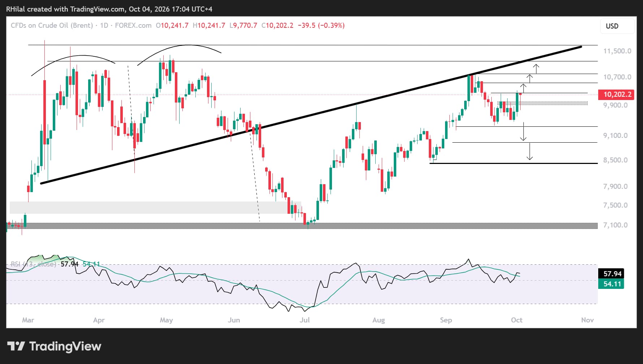This screenshot has height=364, width=643.
Task: Click the RSI value label 57.94 on scale
Action: pos(612,274)
